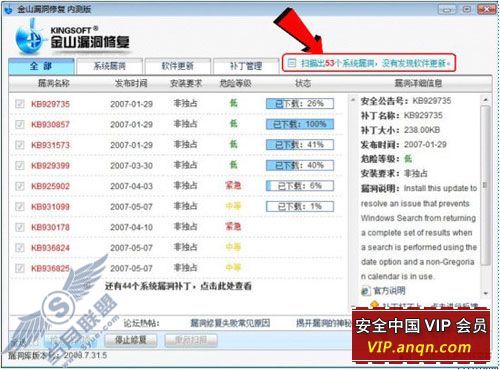
Task: Click the 停止修复 button
Action: point(131,340)
